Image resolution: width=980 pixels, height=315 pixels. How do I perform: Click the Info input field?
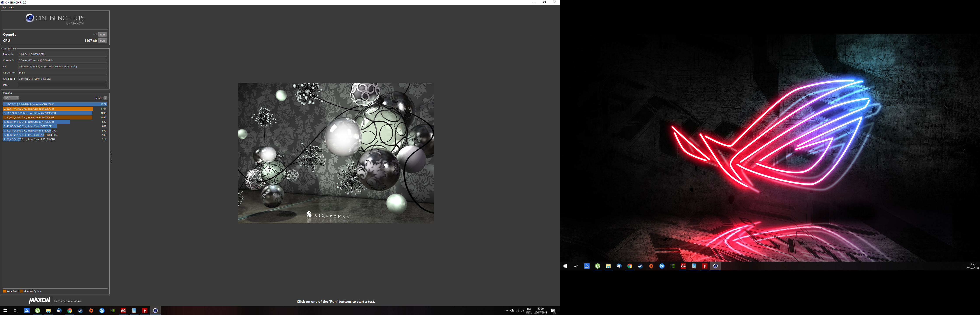(62, 85)
